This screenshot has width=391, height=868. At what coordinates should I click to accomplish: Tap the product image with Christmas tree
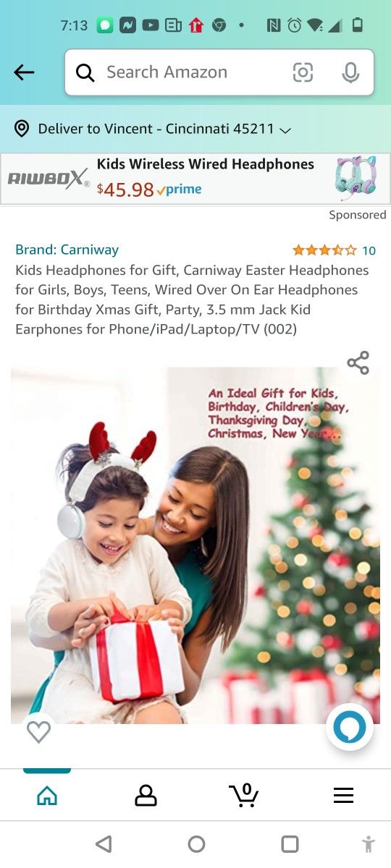tap(195, 545)
